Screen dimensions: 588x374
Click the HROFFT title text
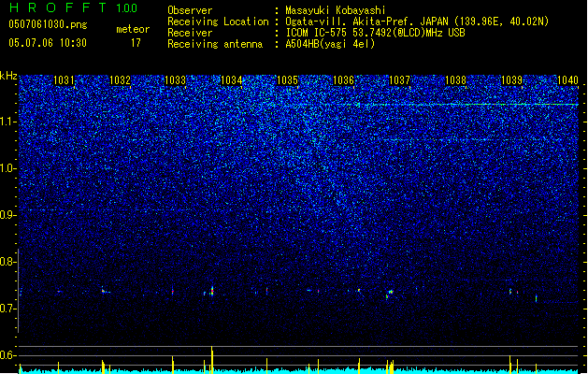pyautogui.click(x=58, y=7)
